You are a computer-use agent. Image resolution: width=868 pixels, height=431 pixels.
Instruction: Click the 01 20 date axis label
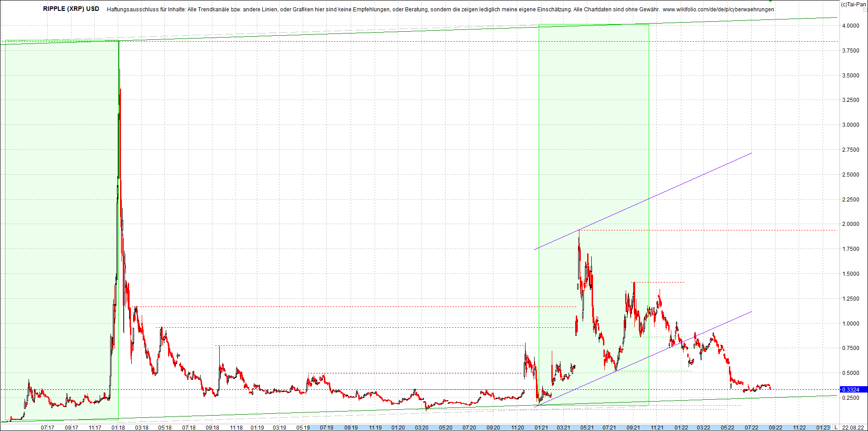pyautogui.click(x=398, y=427)
